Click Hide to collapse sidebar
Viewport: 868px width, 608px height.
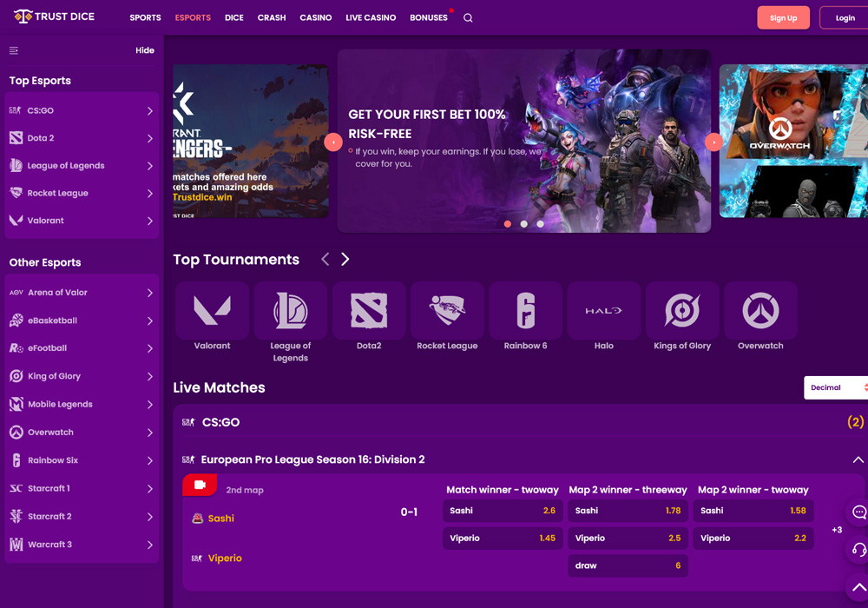click(x=145, y=50)
